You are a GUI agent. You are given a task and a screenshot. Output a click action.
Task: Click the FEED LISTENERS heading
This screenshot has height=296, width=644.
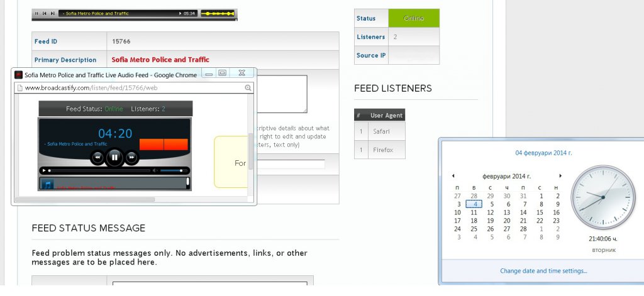pos(393,88)
